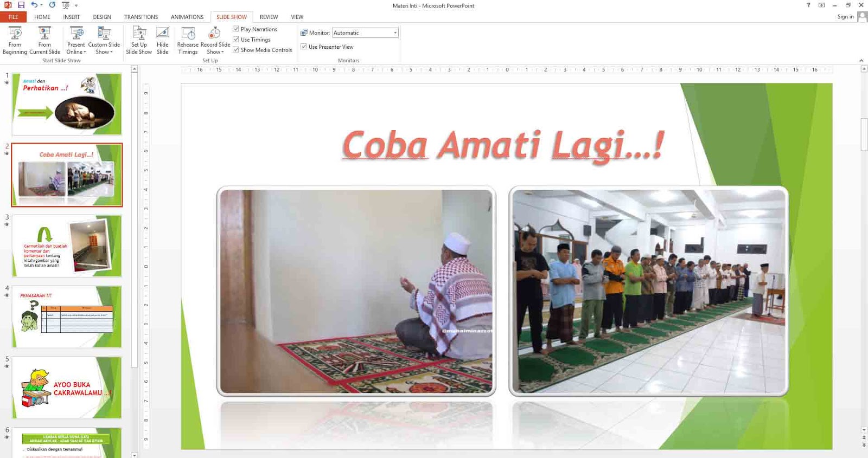Select slide 5 thumbnail AYOO BUKA CAKRAWALAMU
The image size is (868, 458).
[x=67, y=388]
